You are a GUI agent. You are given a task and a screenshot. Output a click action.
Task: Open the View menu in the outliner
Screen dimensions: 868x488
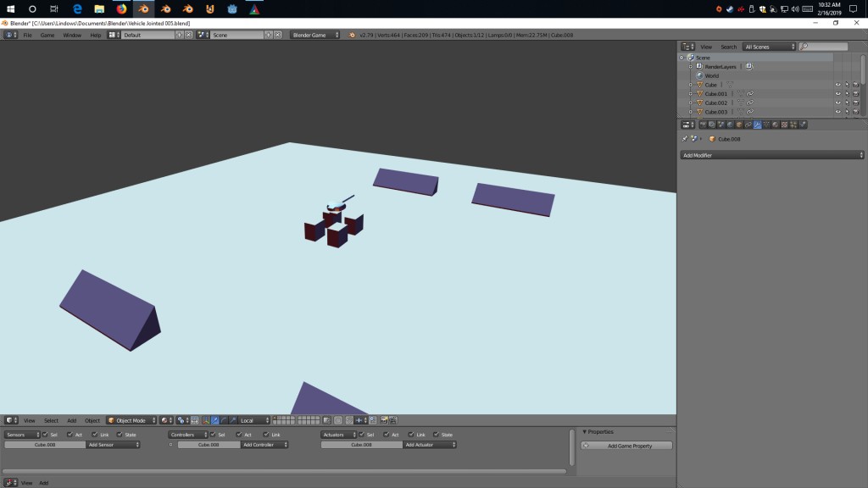coord(706,47)
